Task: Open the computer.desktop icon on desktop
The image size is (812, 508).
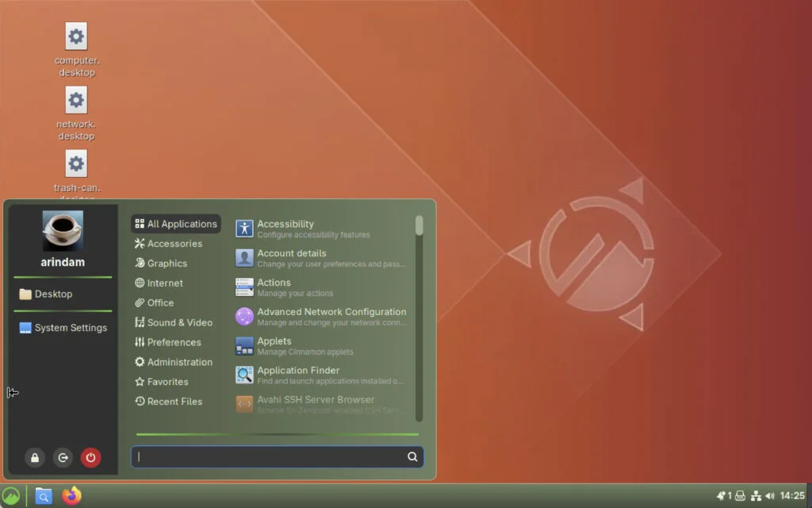Action: (x=76, y=37)
